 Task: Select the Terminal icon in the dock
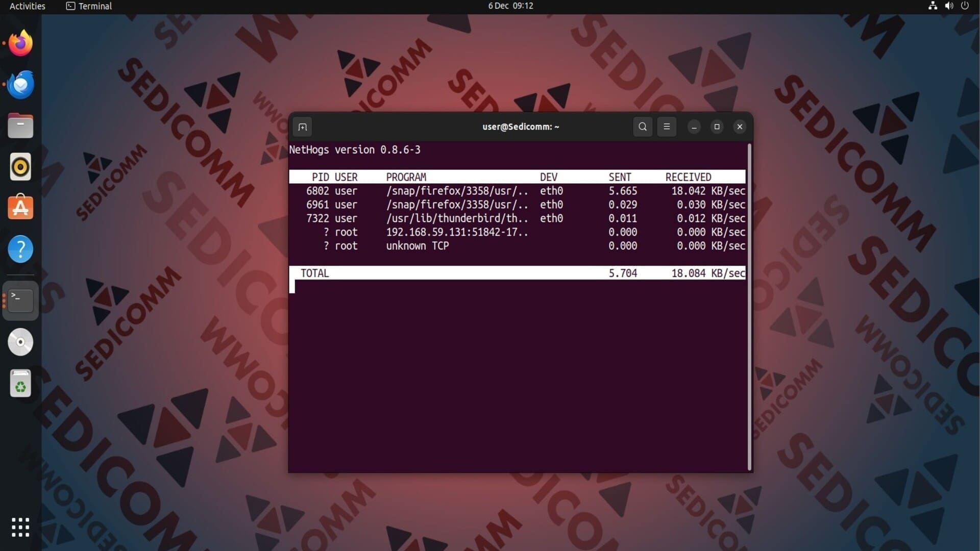[20, 300]
